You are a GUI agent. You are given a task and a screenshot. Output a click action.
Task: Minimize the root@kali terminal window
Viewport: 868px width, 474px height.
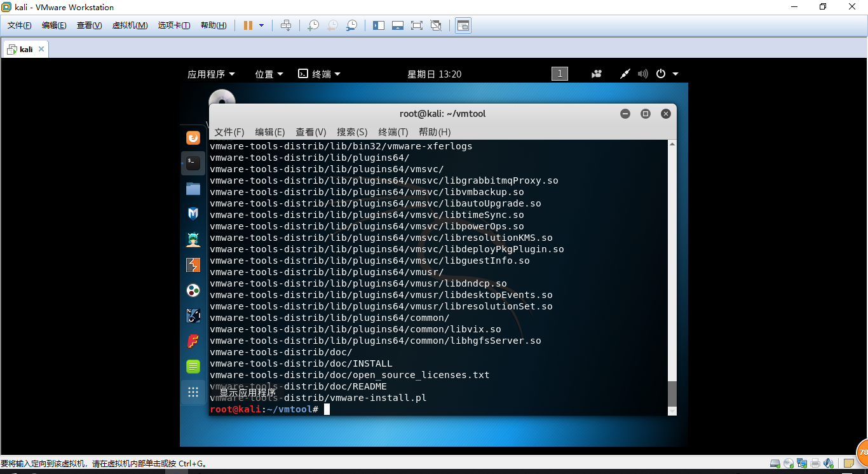(625, 114)
